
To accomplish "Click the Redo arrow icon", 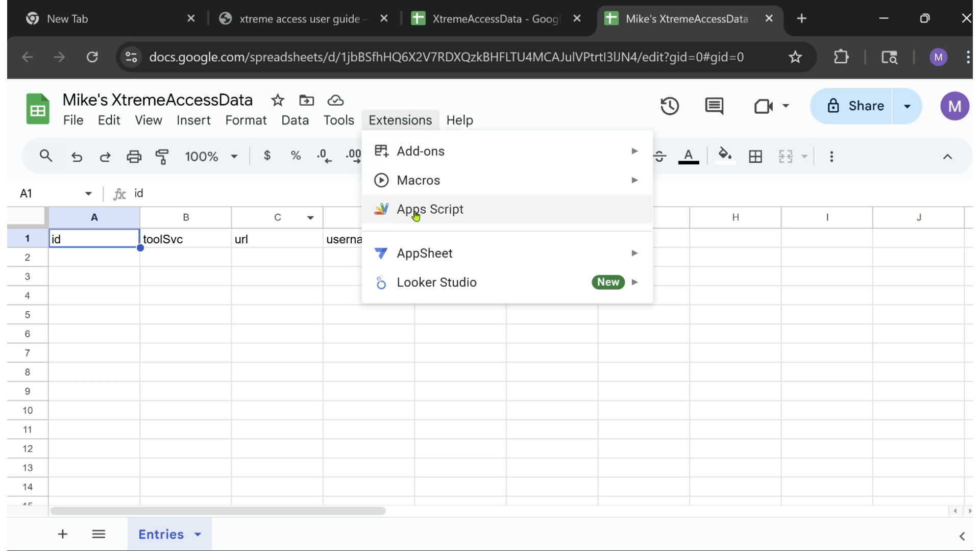I will click(105, 156).
